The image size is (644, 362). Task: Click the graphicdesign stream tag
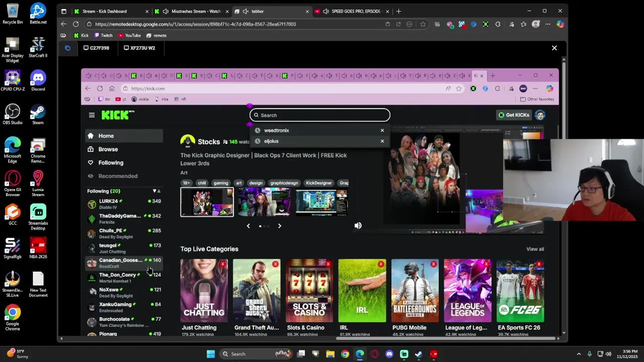pyautogui.click(x=284, y=183)
